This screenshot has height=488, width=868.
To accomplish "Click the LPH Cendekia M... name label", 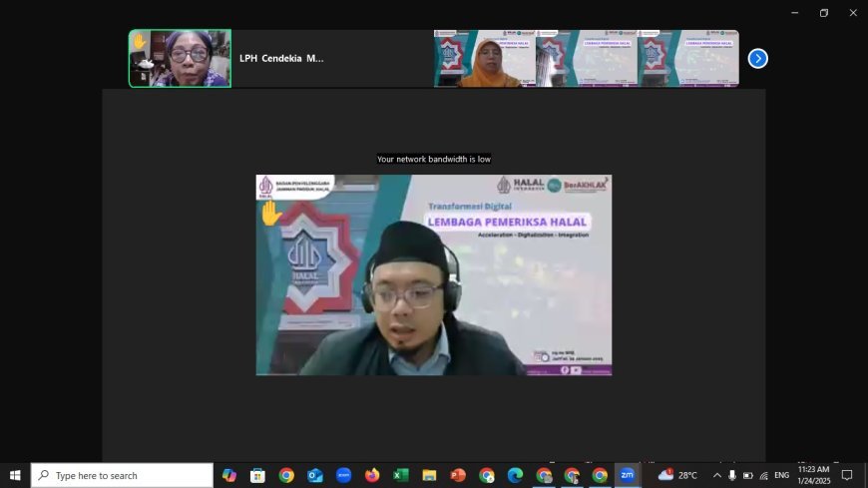I will coord(281,58).
